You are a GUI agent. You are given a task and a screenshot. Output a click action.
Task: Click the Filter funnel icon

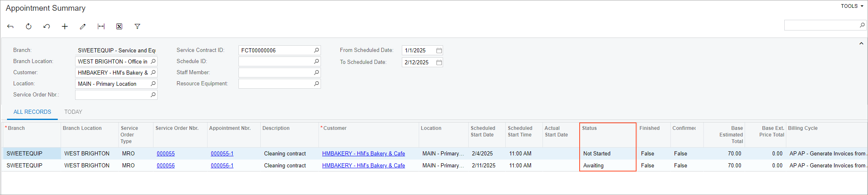(137, 26)
